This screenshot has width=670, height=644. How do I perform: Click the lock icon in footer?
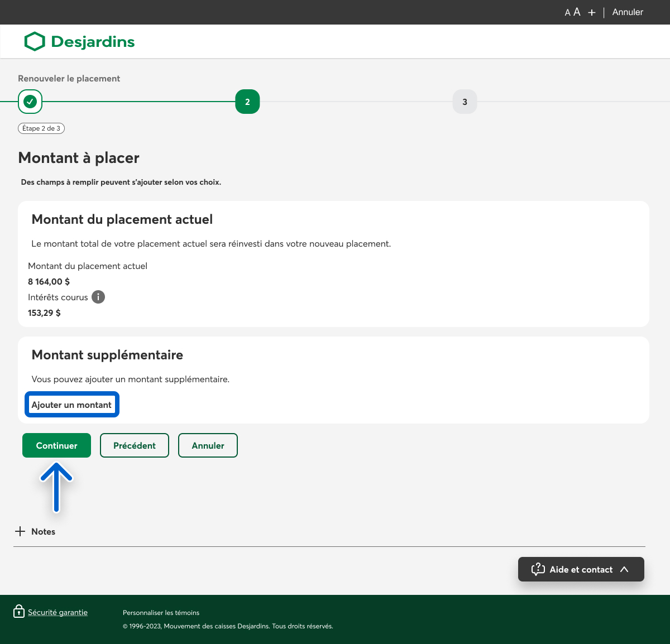click(x=19, y=612)
